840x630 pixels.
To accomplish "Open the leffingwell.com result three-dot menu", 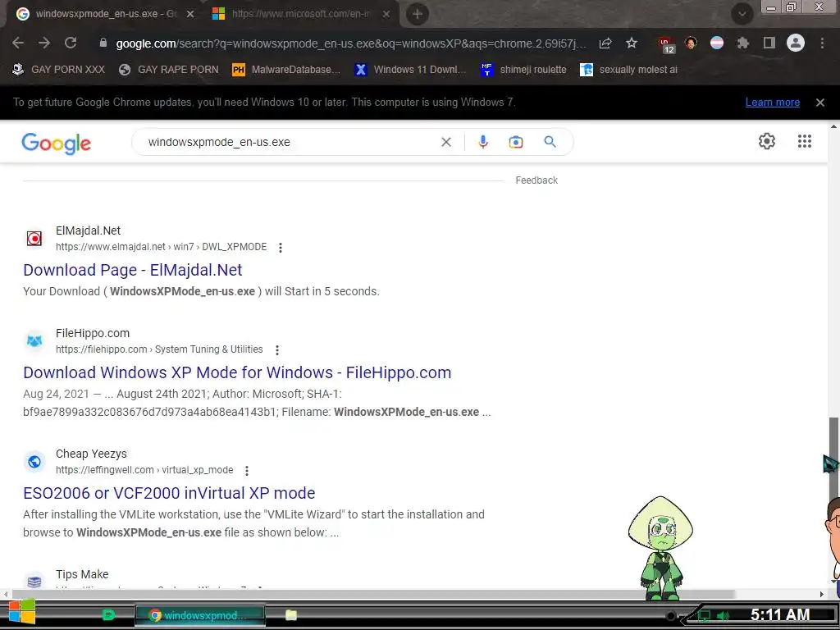I will coord(247,470).
